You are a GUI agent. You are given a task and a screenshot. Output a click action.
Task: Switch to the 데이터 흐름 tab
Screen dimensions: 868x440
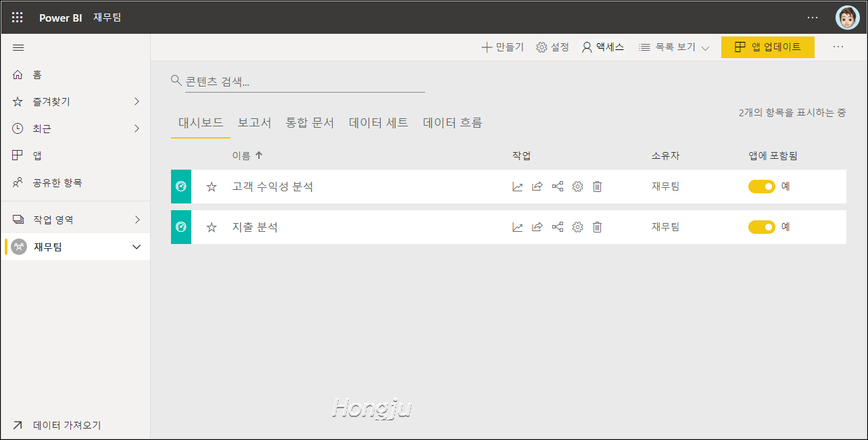click(452, 123)
